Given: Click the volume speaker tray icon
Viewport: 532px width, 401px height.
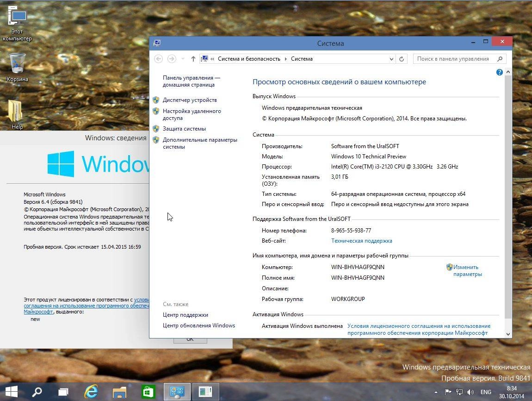Looking at the screenshot, I should pos(470,392).
